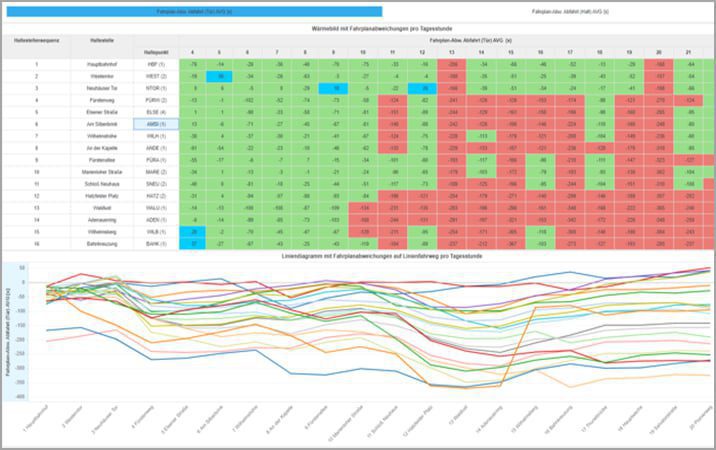Viewport: 716px width, 450px height.
Task: Click the hour 20 column header
Action: [658, 53]
